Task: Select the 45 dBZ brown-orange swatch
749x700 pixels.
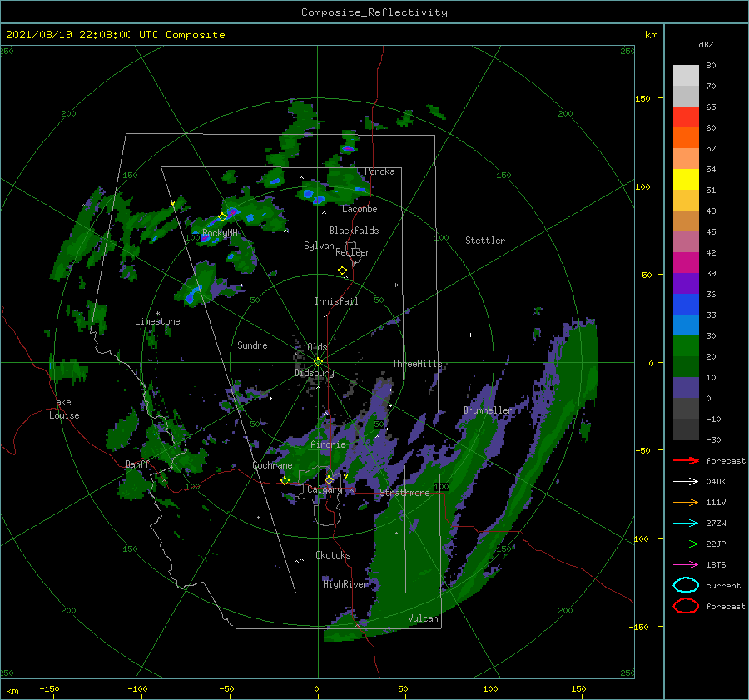Action: pos(686,221)
